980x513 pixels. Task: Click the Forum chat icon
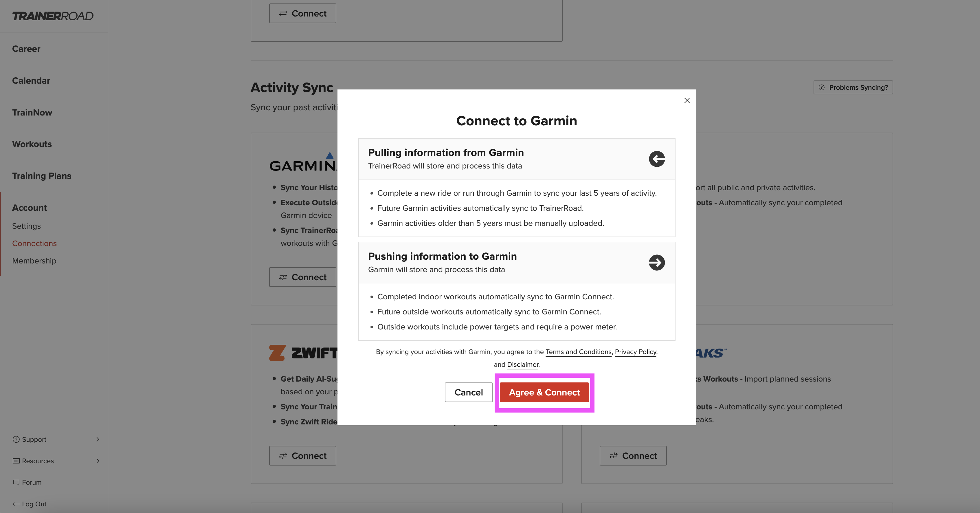click(16, 482)
